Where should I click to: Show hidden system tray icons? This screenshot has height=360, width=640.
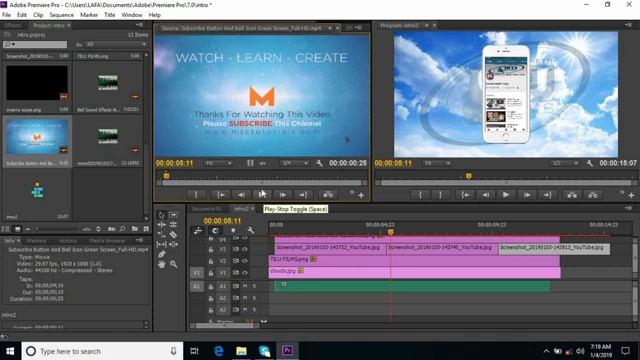click(546, 351)
